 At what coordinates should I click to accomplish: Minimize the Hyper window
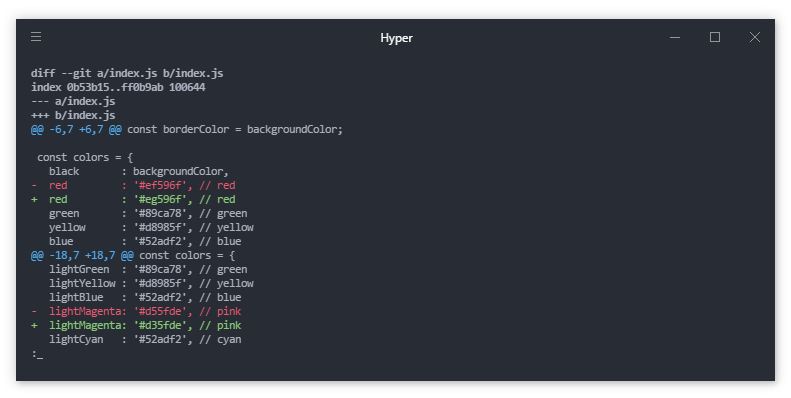(x=674, y=37)
